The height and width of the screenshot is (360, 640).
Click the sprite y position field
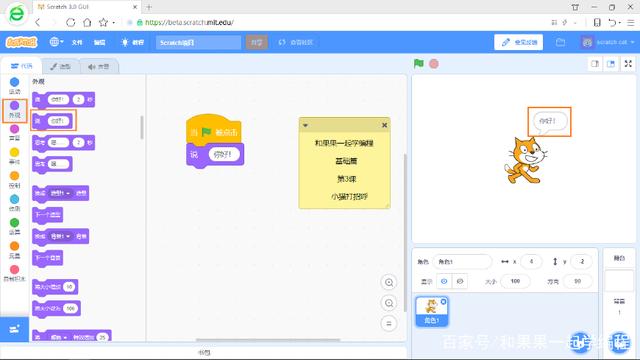[x=582, y=262]
